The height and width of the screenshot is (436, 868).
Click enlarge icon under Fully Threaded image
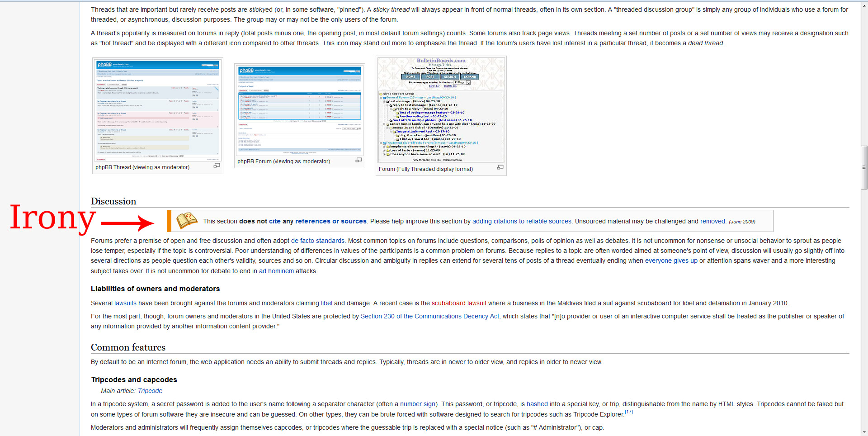click(x=500, y=167)
